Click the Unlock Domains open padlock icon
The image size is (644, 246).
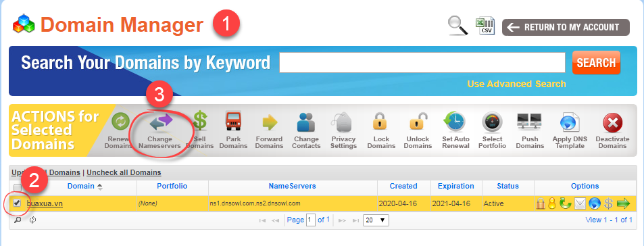point(418,122)
